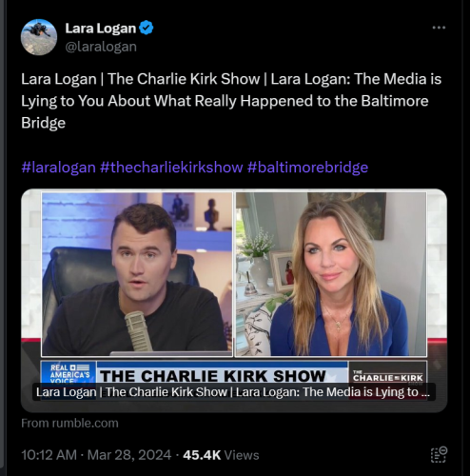470x476 pixels.
Task: Click the link card title caption overlay
Action: pyautogui.click(x=234, y=392)
